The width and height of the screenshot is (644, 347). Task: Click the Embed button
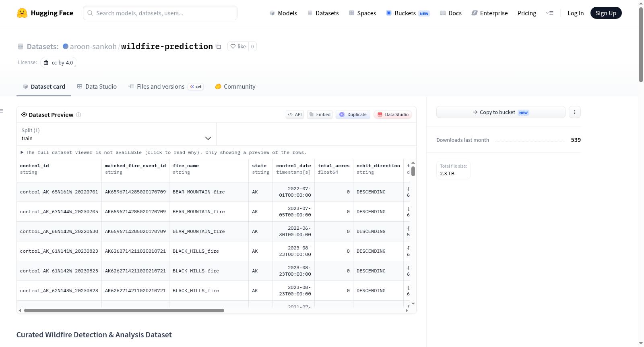[320, 114]
